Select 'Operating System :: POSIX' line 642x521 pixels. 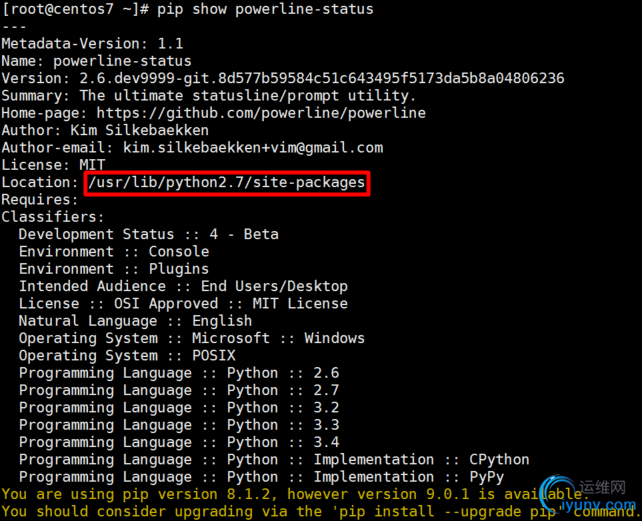click(x=127, y=356)
